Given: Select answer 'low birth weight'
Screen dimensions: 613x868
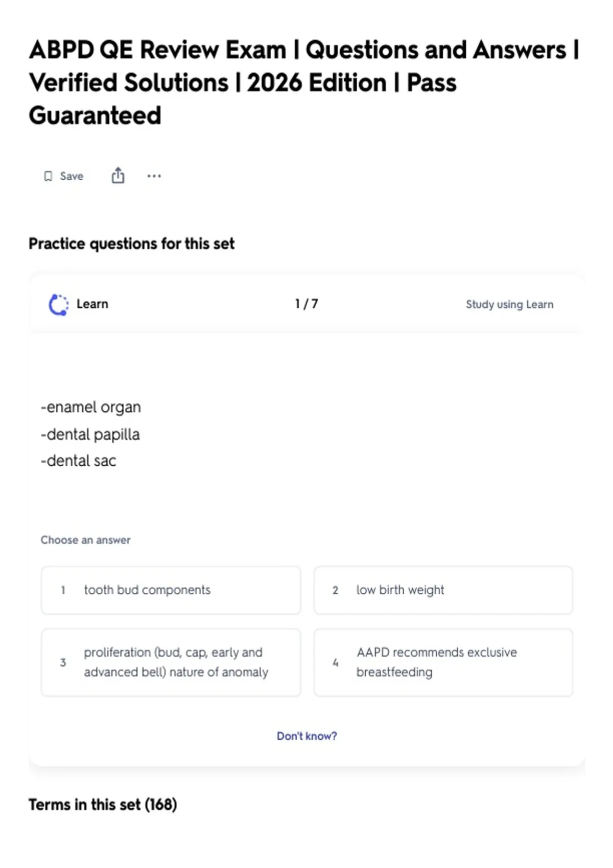Looking at the screenshot, I should point(443,590).
